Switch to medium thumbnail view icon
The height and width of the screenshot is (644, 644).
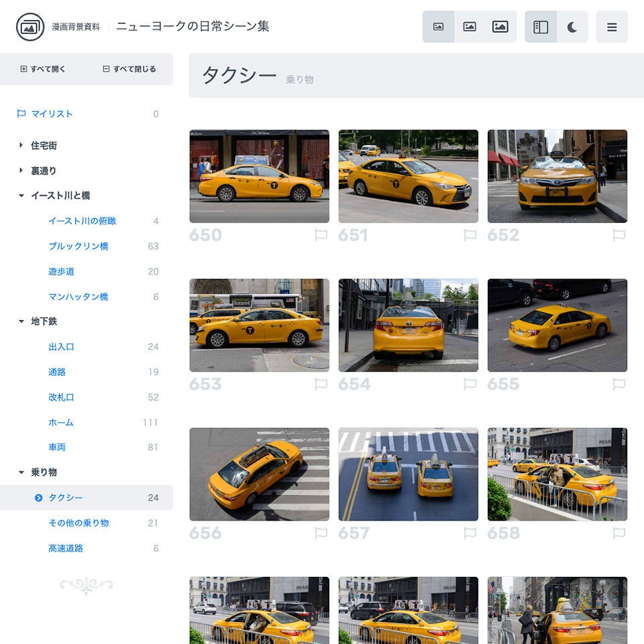(x=469, y=27)
